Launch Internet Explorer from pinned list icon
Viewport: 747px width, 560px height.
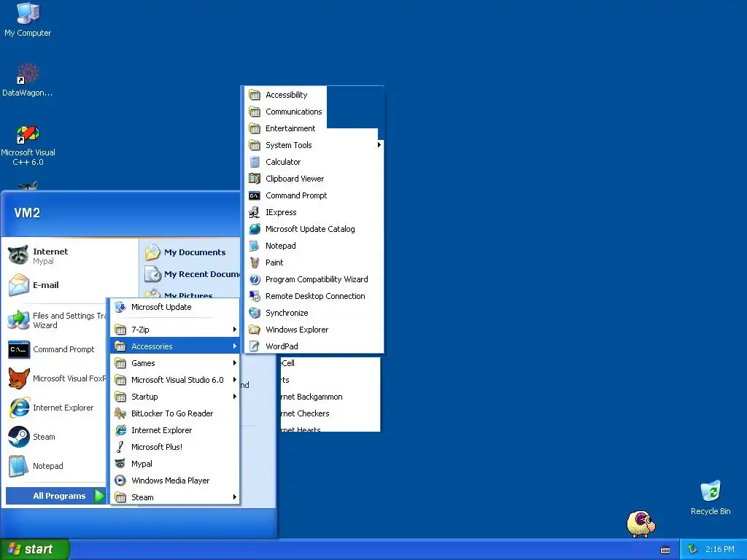pos(19,408)
